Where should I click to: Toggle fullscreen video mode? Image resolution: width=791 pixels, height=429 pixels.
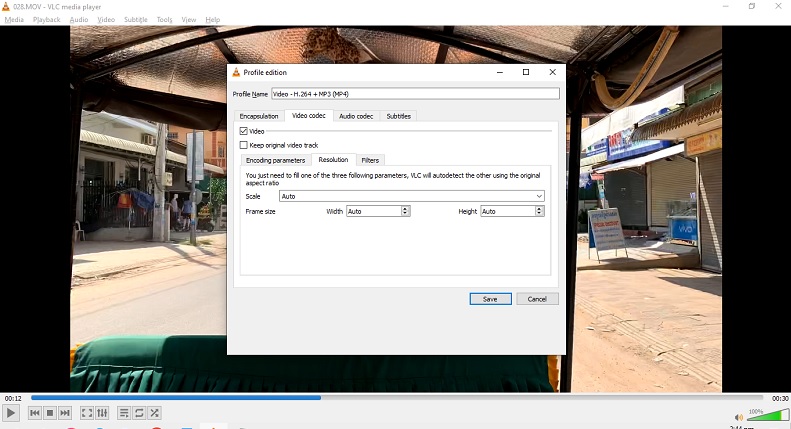pyautogui.click(x=87, y=413)
